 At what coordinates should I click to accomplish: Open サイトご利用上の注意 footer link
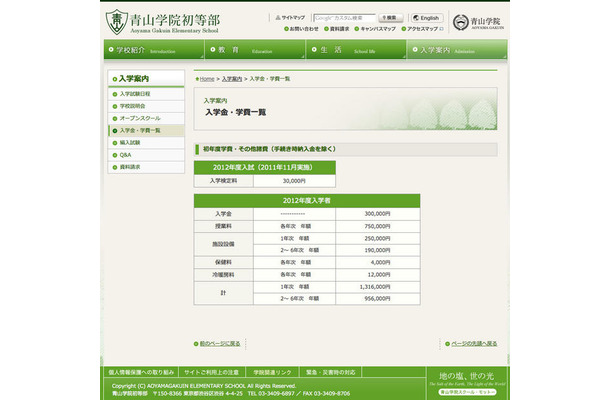tap(211, 372)
